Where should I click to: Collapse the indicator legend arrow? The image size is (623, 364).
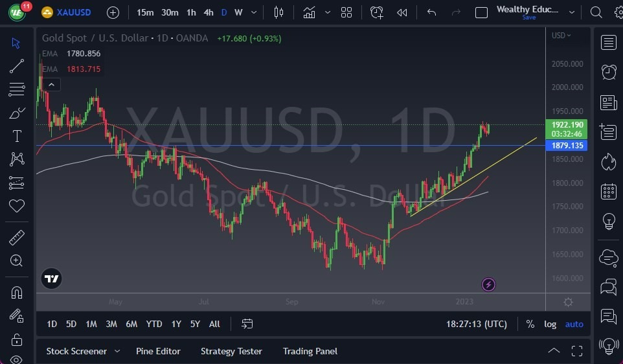point(51,85)
